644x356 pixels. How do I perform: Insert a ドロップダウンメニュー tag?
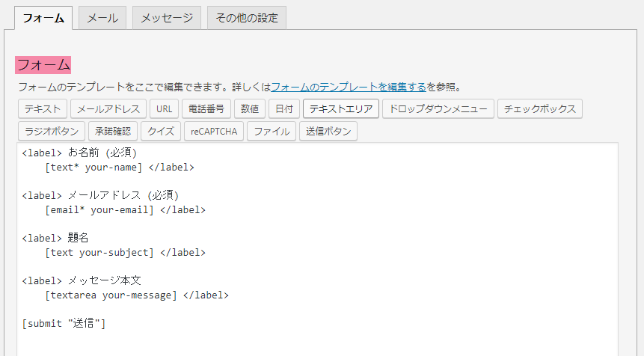coord(438,108)
